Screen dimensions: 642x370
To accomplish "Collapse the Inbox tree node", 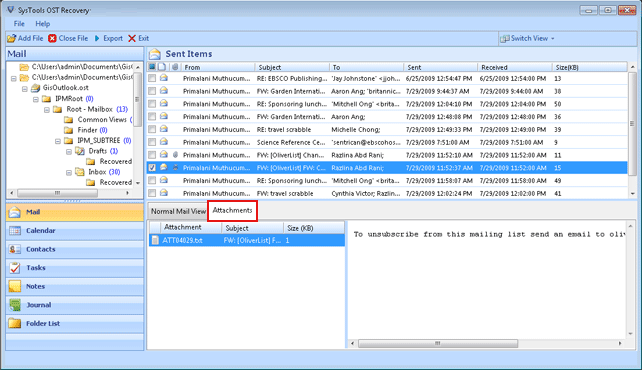I will 69,172.
